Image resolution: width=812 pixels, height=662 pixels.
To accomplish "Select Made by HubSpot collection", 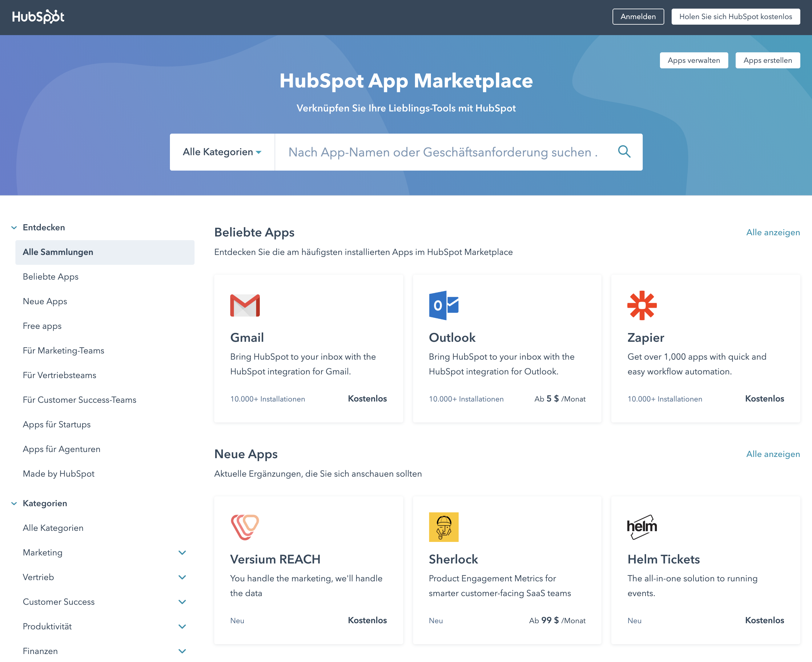I will [x=59, y=474].
